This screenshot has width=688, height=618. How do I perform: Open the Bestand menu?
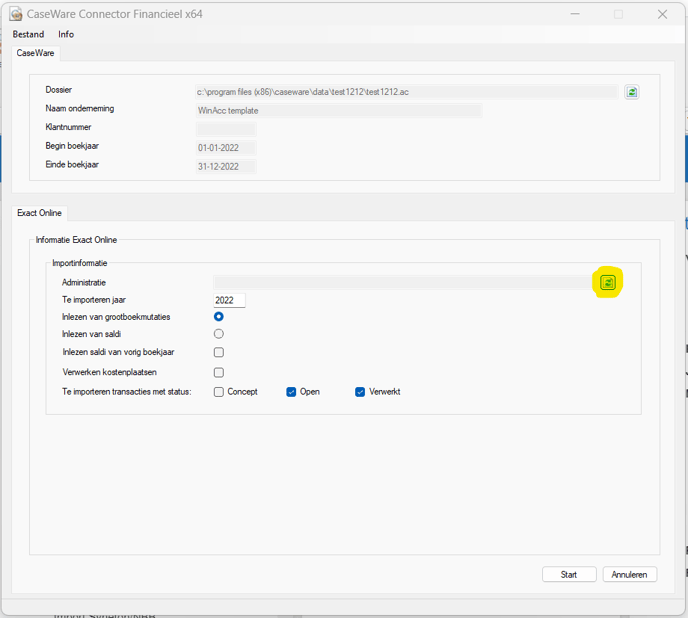coord(29,34)
